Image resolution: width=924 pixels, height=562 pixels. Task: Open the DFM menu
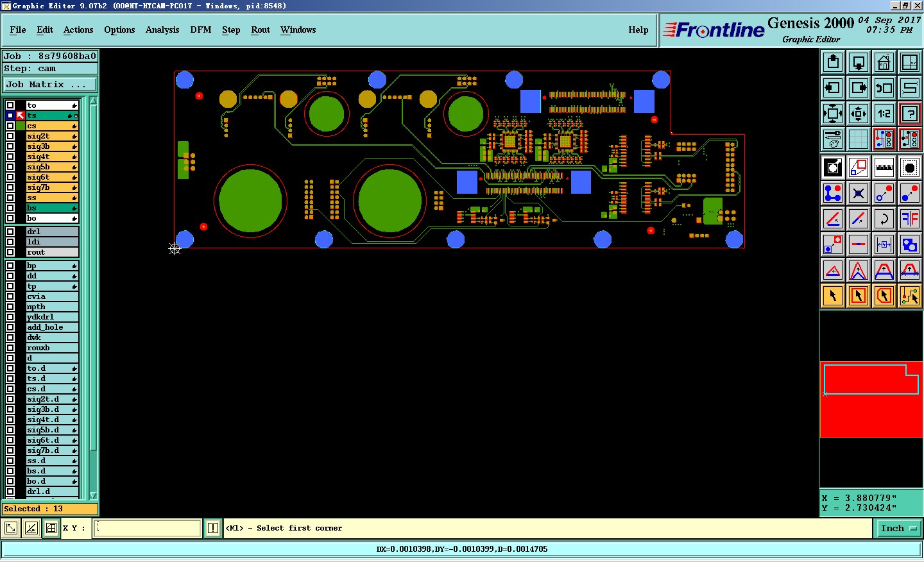coord(201,30)
